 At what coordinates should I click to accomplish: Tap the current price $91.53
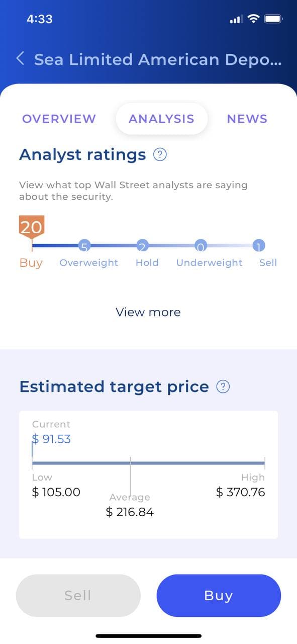(x=51, y=439)
